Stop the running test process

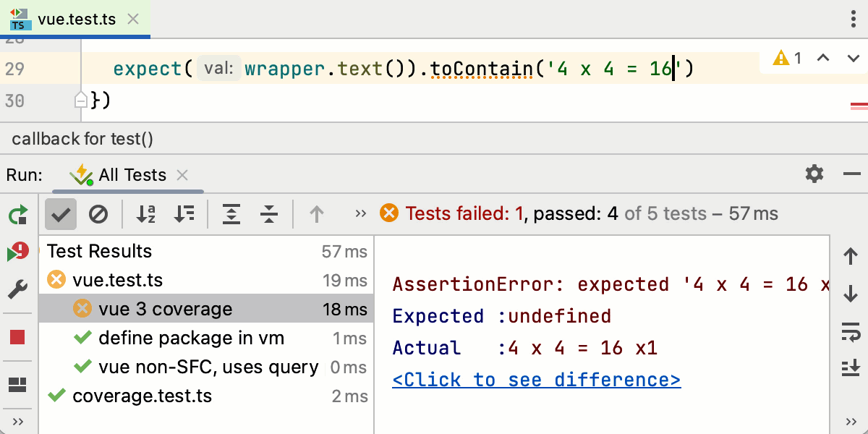pos(18,337)
